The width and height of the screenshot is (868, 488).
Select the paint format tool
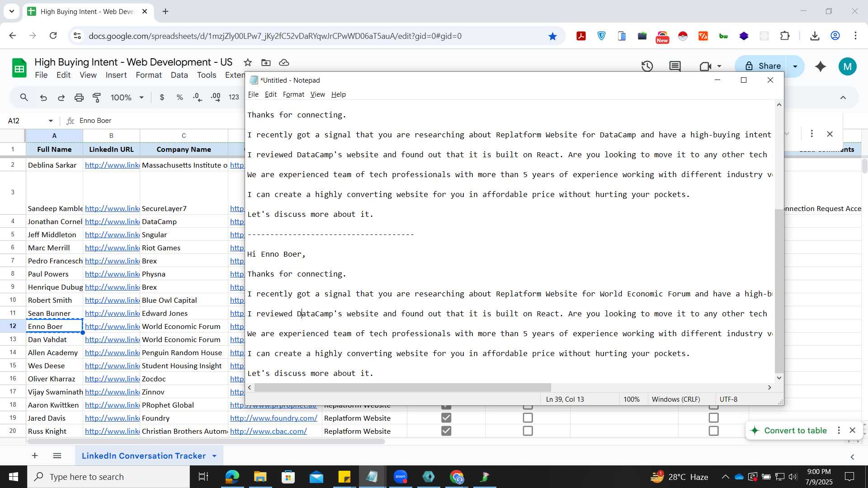97,97
